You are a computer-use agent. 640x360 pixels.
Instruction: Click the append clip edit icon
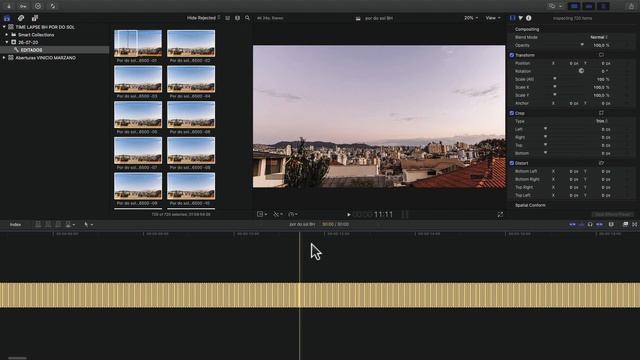coord(58,224)
